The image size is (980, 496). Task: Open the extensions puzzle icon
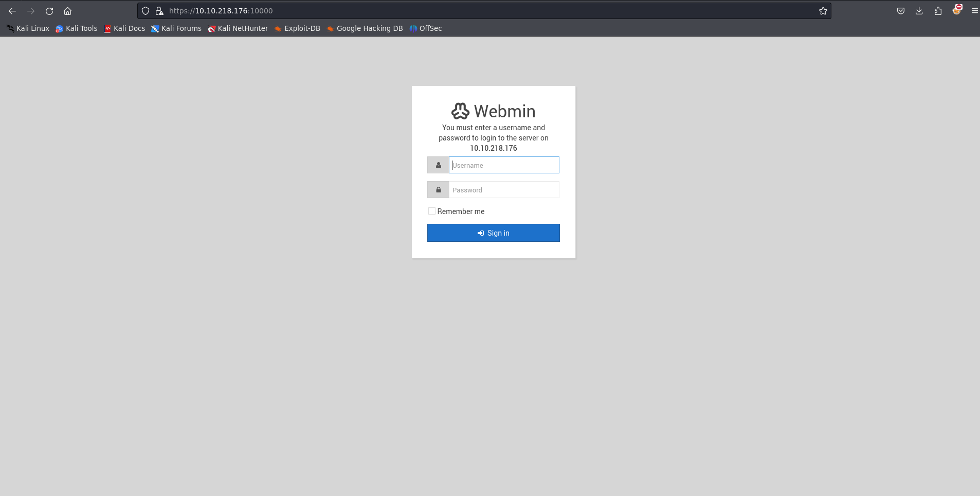pyautogui.click(x=938, y=11)
